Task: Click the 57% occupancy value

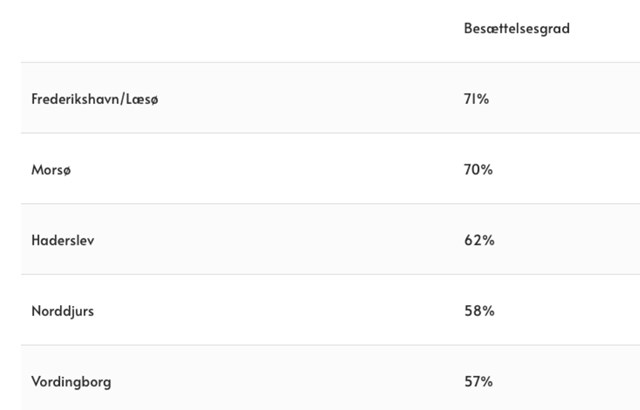Action: coord(478,382)
